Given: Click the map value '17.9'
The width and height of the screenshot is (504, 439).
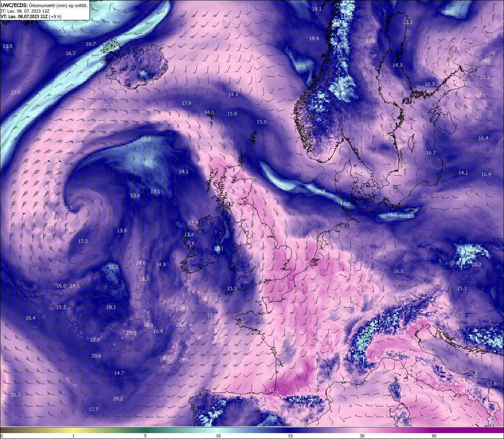Looking at the screenshot, I should 186,103.
